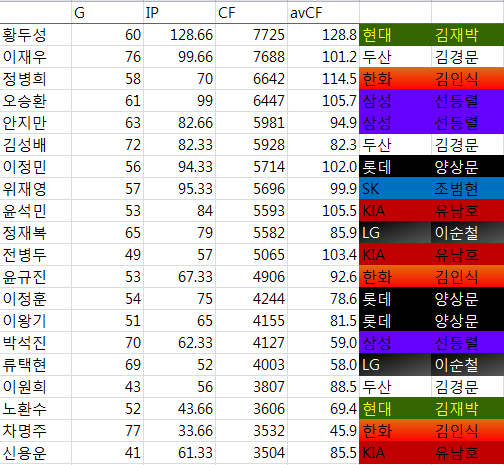Click the player name cell 황두성
The image size is (504, 465).
36,35
